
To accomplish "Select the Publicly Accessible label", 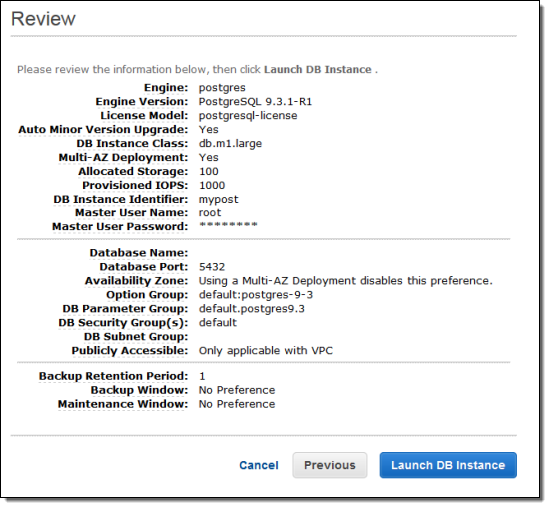I will 130,350.
